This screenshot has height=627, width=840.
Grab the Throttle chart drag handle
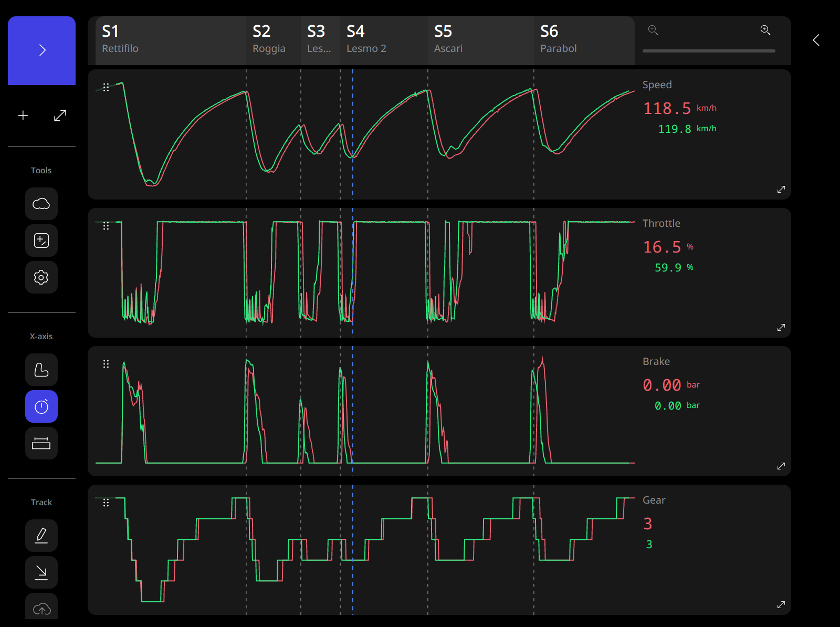tap(106, 226)
